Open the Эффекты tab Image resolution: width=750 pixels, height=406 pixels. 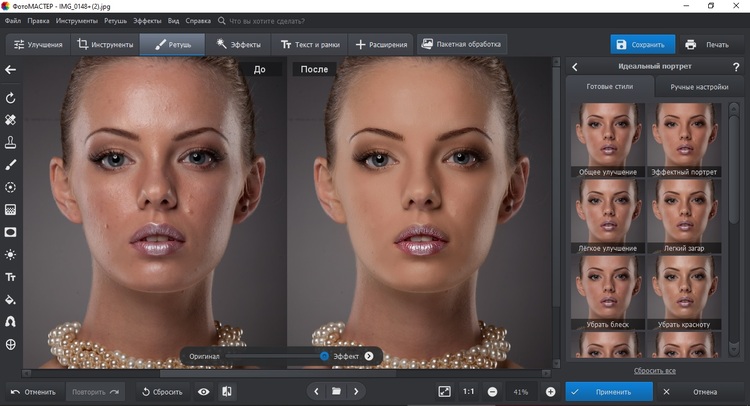click(238, 44)
